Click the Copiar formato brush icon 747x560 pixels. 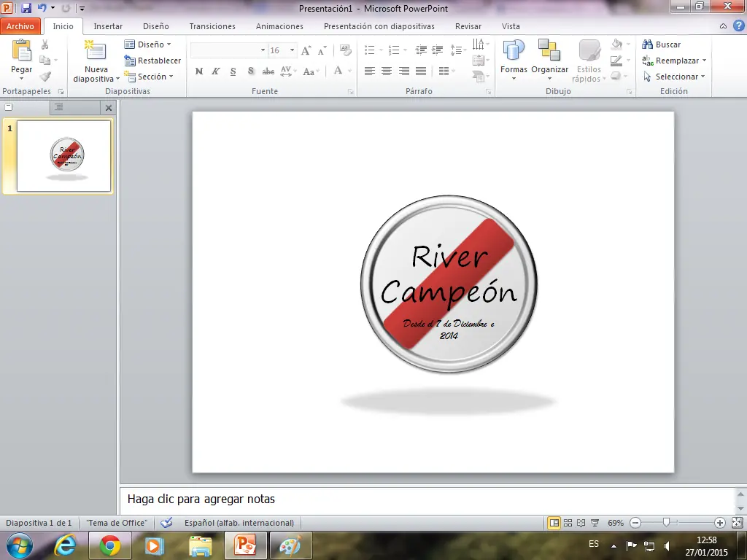click(x=44, y=76)
